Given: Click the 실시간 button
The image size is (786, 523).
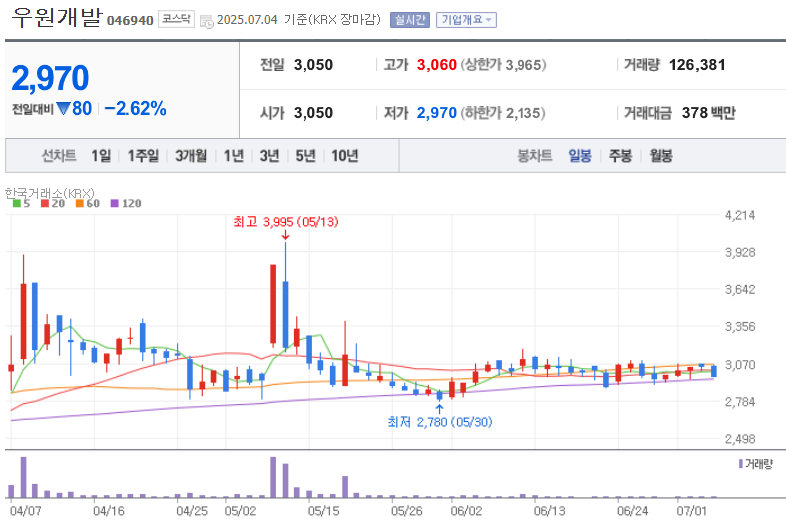Looking at the screenshot, I should [410, 20].
